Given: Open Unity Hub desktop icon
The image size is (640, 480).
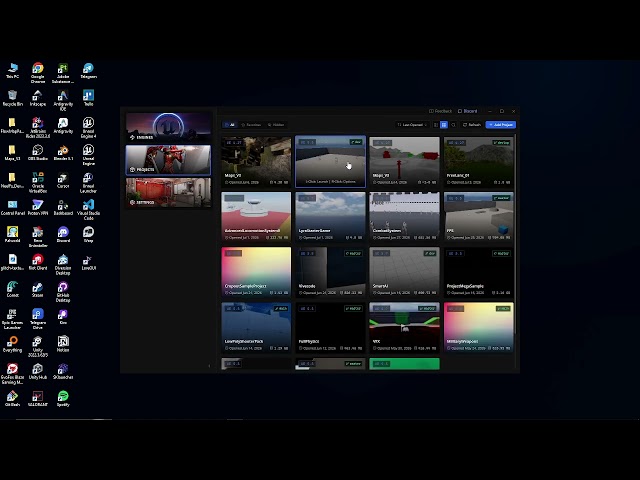Looking at the screenshot, I should (x=38, y=371).
